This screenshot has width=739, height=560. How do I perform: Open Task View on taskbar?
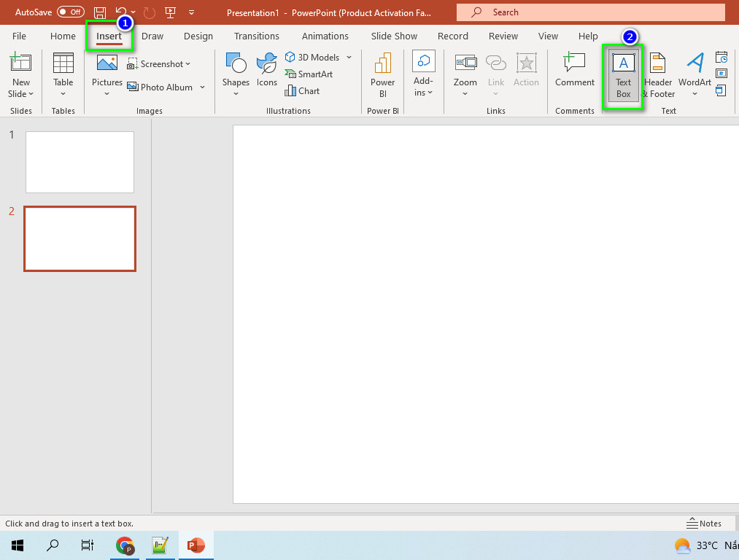(x=88, y=545)
